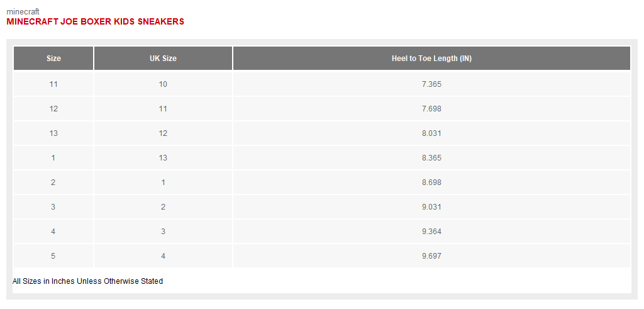Viewport: 644px width, 309px height.
Task: Click the UK Size column header
Action: [x=163, y=59]
